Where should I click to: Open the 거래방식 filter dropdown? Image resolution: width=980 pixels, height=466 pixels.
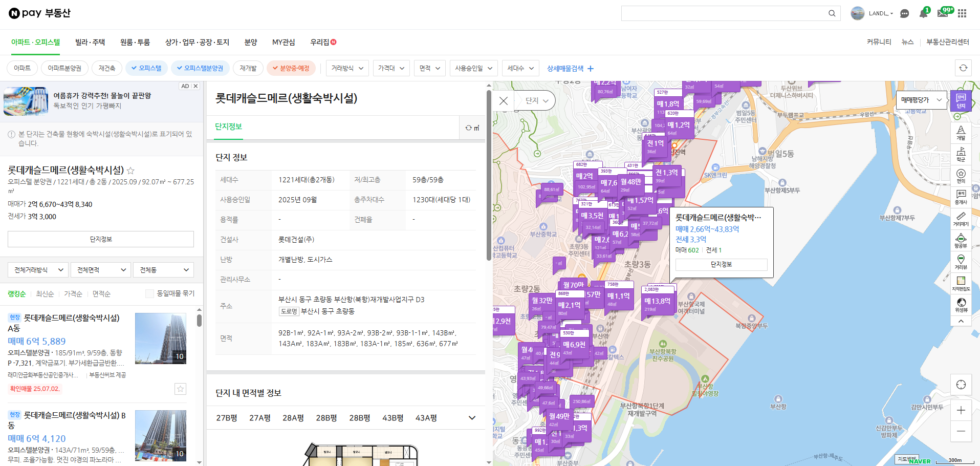[347, 68]
